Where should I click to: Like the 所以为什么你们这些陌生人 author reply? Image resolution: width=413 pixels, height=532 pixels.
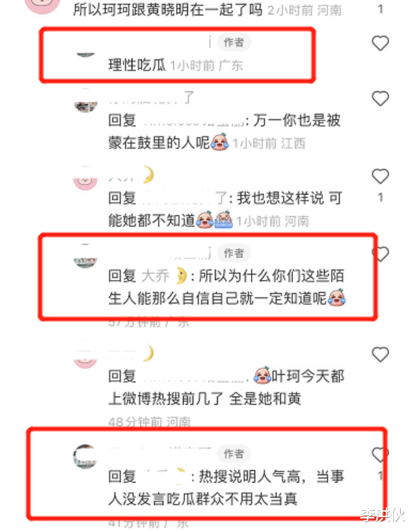coord(380,253)
